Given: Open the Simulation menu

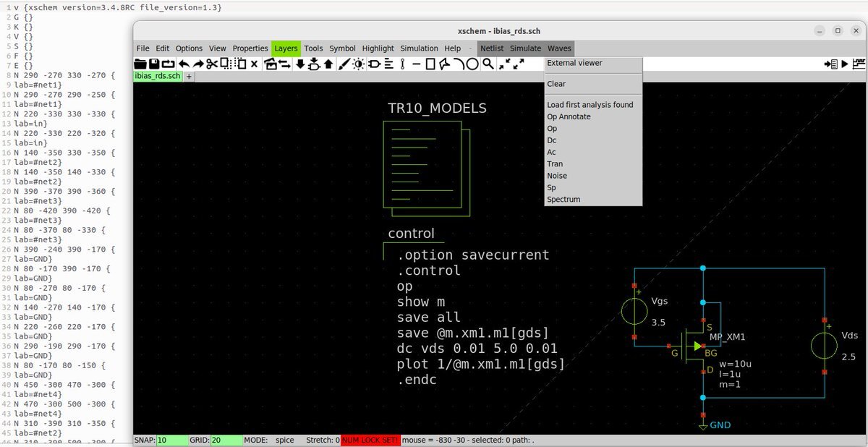Looking at the screenshot, I should [x=419, y=48].
